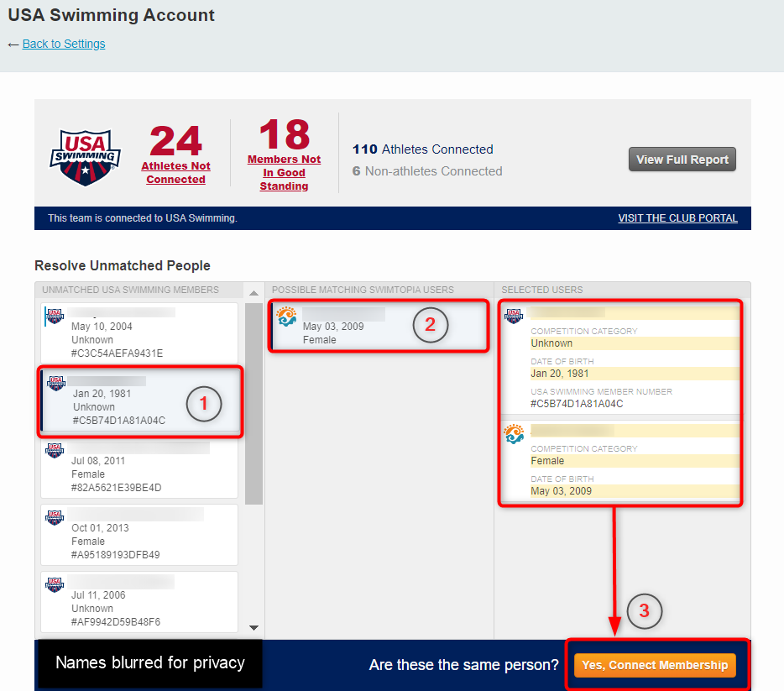Click the member list scroll up arrow

[x=254, y=293]
